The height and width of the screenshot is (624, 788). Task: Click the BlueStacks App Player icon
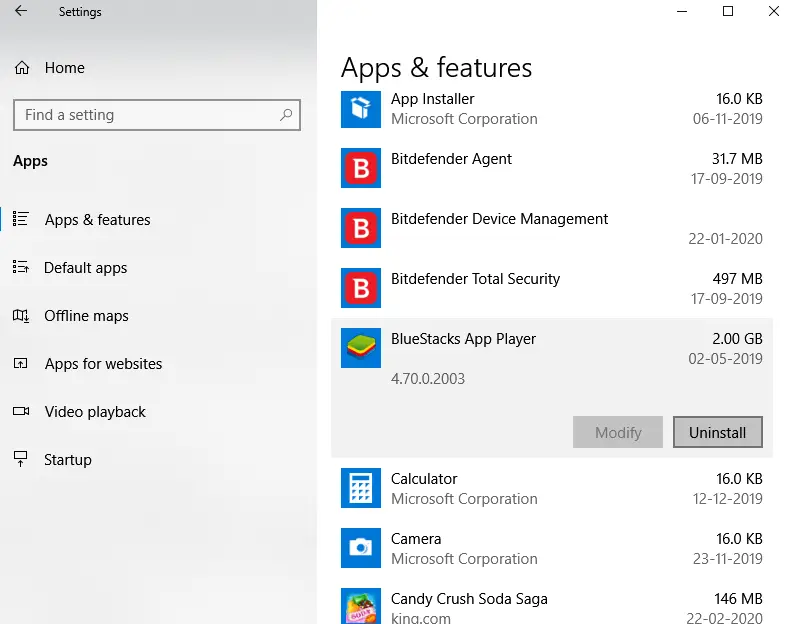coord(361,348)
